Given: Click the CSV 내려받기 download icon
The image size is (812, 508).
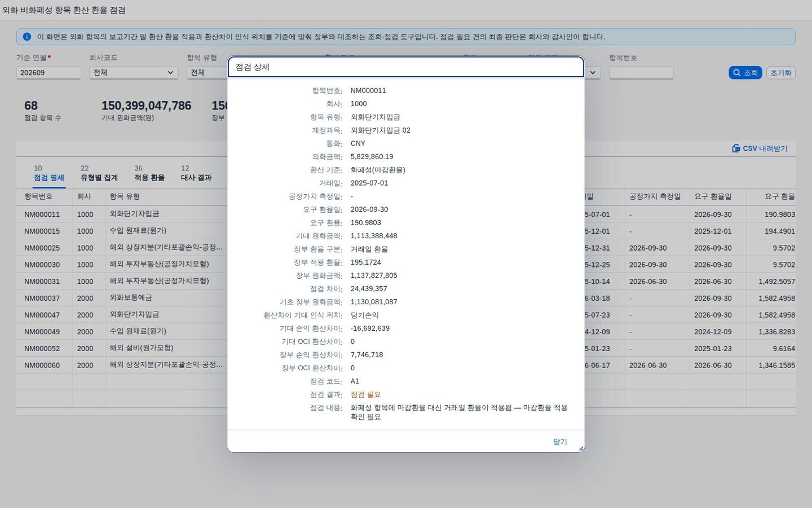Looking at the screenshot, I should click(736, 148).
